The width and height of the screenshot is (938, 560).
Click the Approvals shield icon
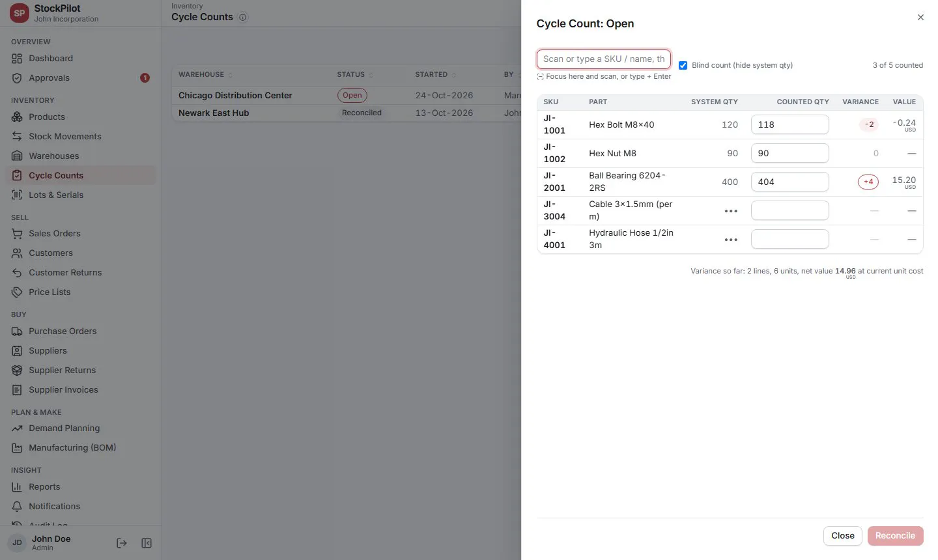click(x=17, y=77)
